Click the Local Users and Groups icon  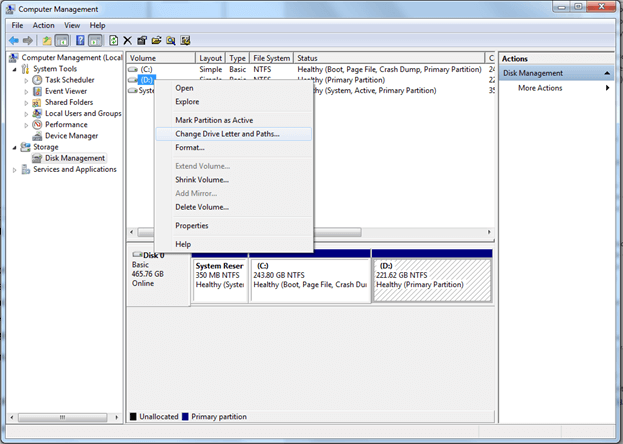click(x=37, y=113)
